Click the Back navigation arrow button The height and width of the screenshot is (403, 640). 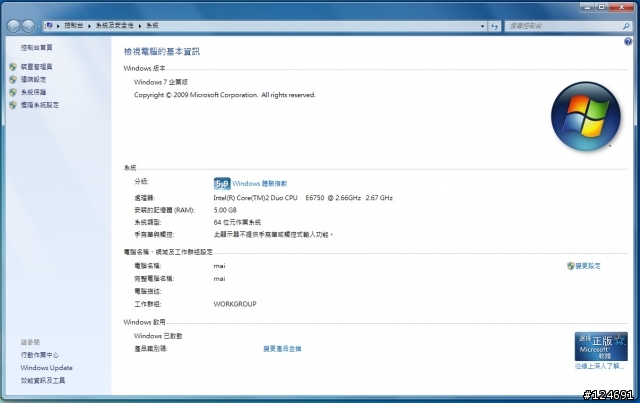[14, 26]
